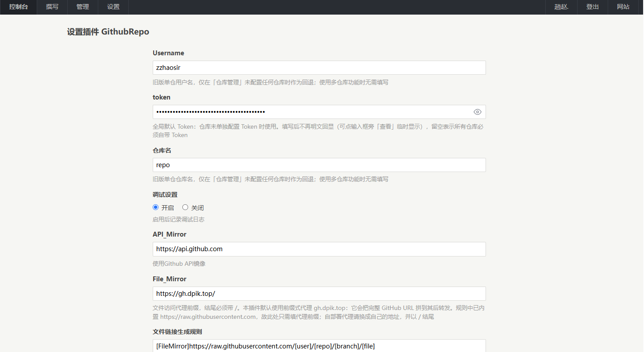Focus the API_Mirror field with api.github.com
The height and width of the screenshot is (352, 644).
pyautogui.click(x=319, y=249)
